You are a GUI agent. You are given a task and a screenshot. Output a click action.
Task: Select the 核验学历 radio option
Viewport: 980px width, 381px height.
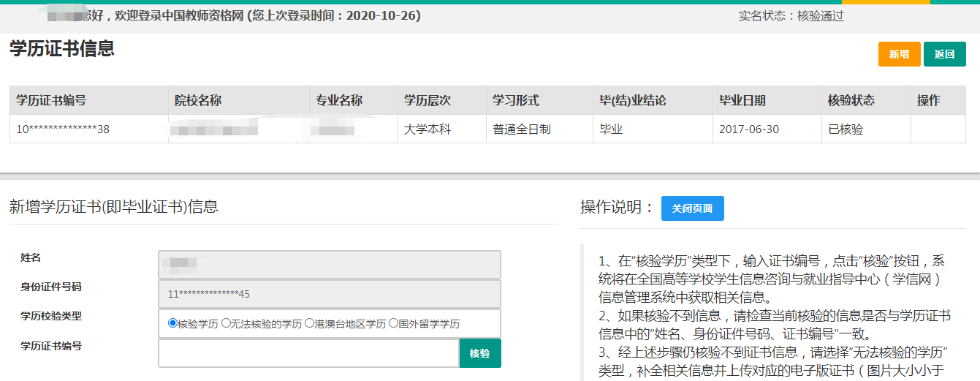point(172,323)
